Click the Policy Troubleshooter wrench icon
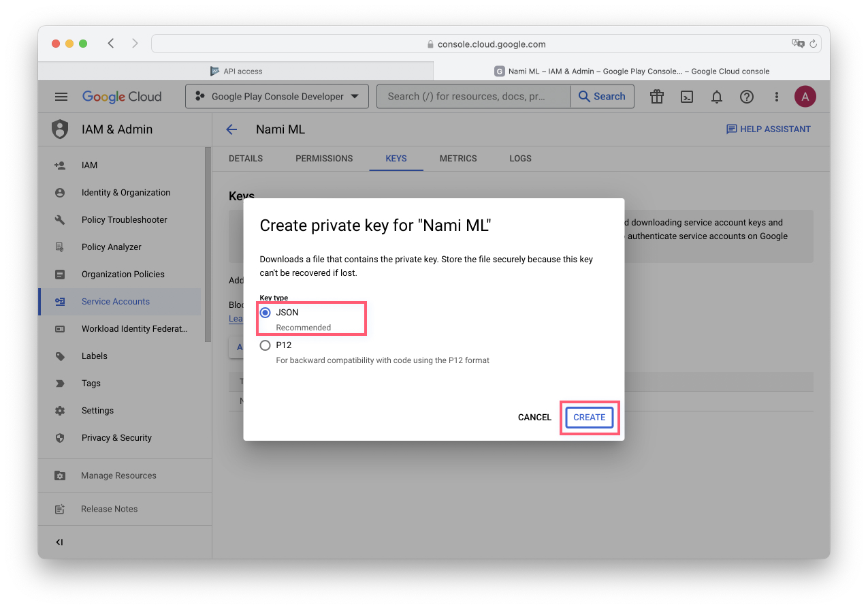The width and height of the screenshot is (868, 609). (x=60, y=220)
